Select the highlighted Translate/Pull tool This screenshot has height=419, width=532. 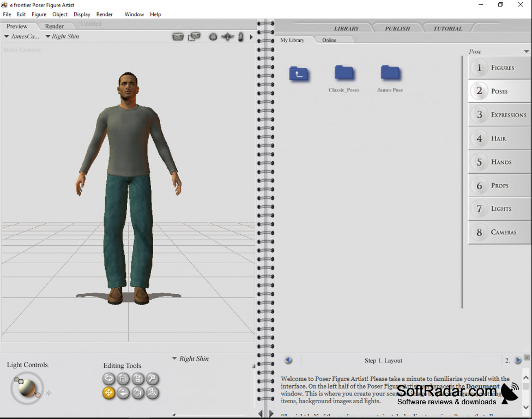pyautogui.click(x=108, y=392)
